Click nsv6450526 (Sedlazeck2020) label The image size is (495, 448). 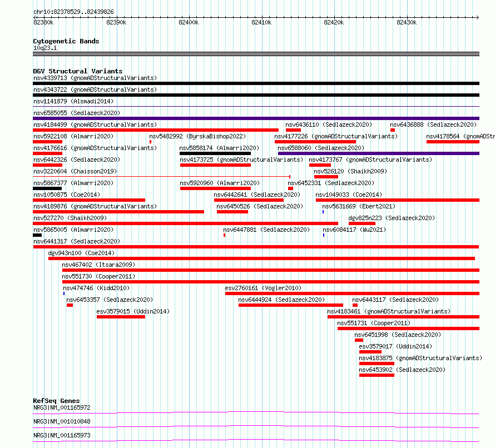(260, 206)
